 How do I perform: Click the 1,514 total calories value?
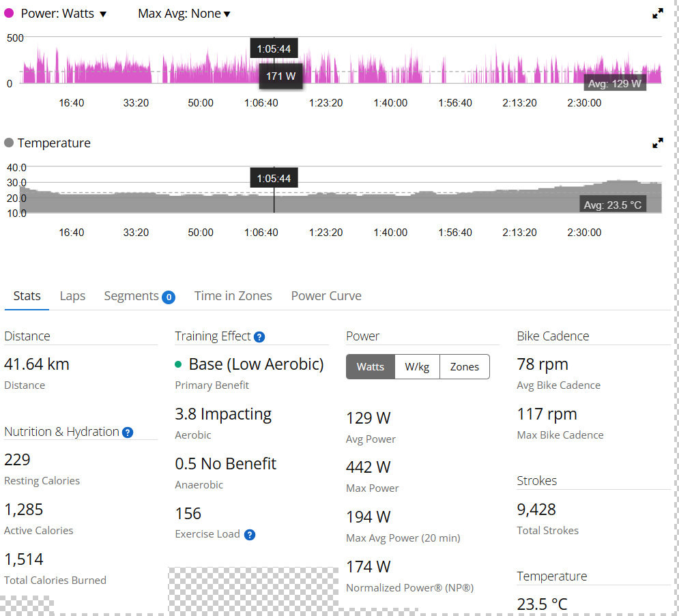(24, 559)
